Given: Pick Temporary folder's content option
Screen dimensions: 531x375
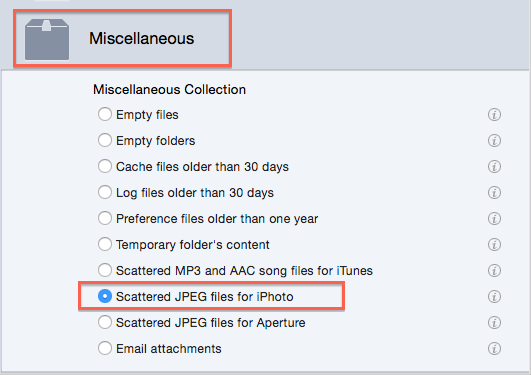Looking at the screenshot, I should [x=105, y=244].
